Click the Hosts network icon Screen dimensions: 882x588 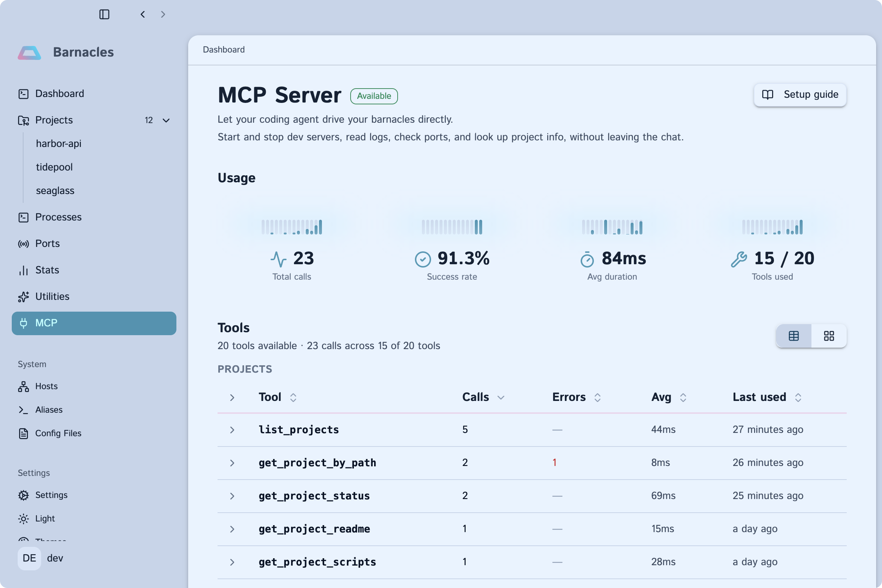24,387
